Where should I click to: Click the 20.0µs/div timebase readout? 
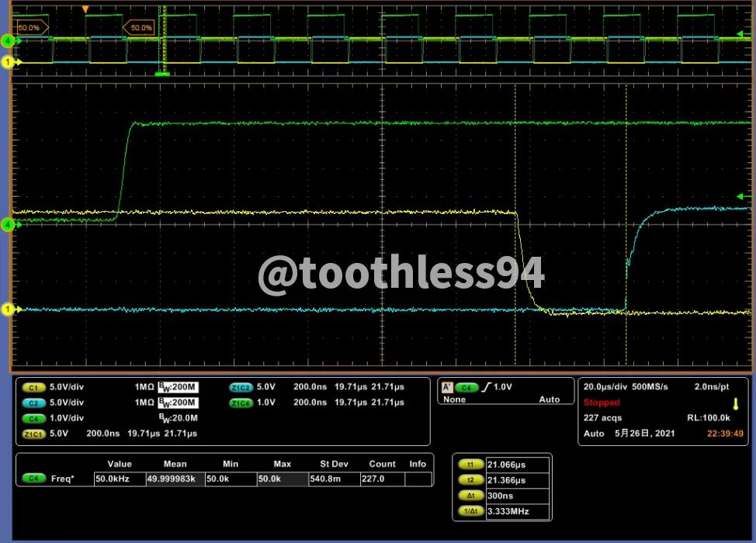coord(605,387)
